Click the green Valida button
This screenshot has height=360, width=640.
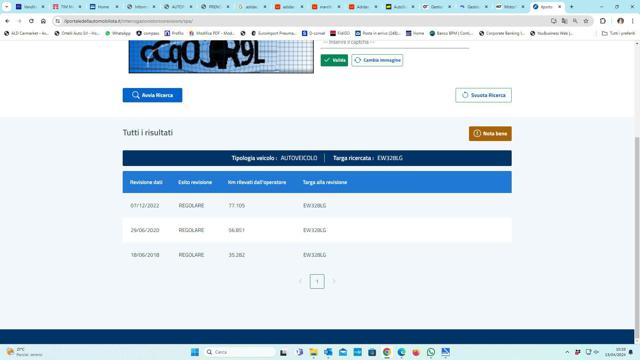[334, 60]
